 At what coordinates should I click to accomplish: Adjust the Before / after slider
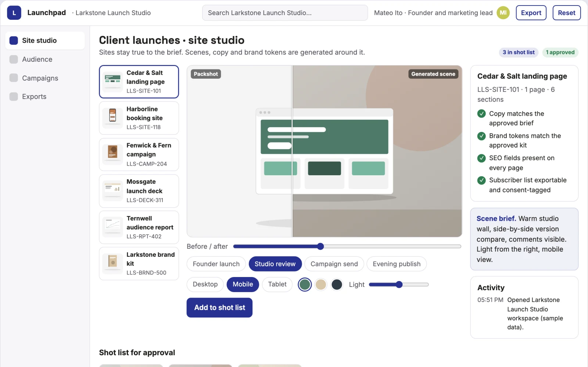coord(347,246)
